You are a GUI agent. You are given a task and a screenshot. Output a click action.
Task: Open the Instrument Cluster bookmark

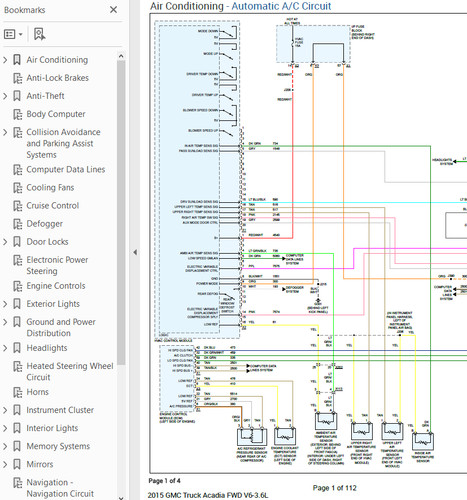60,410
